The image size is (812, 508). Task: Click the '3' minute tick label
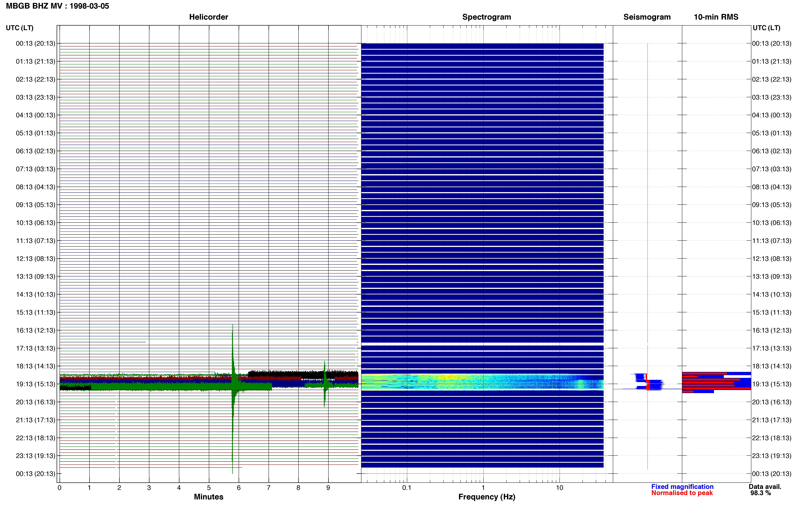[149, 487]
